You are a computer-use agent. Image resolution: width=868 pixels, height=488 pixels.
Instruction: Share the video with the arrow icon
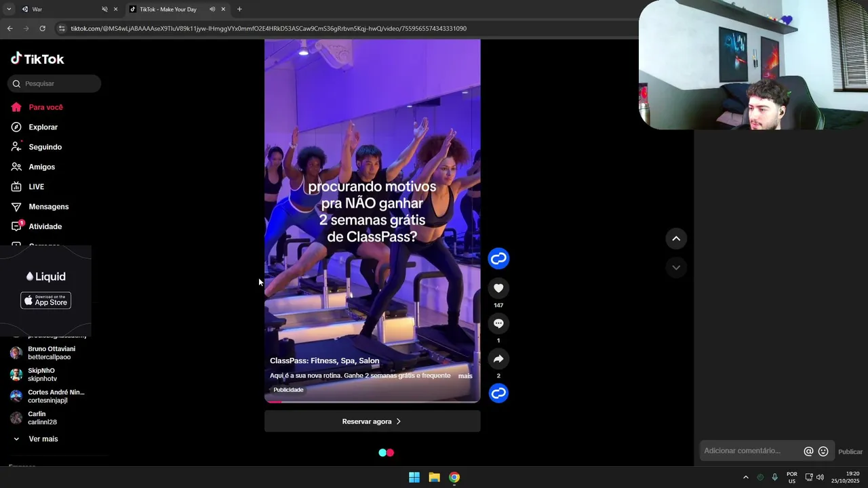pyautogui.click(x=498, y=359)
